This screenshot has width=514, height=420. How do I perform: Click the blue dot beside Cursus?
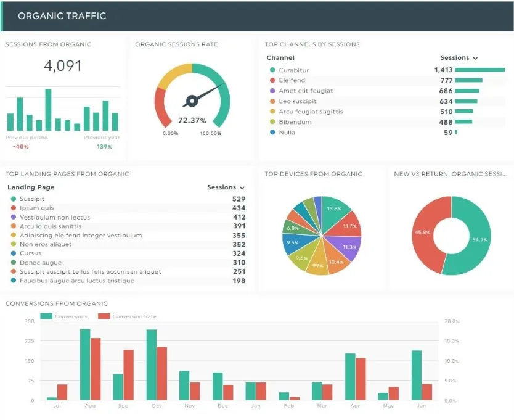coord(13,253)
